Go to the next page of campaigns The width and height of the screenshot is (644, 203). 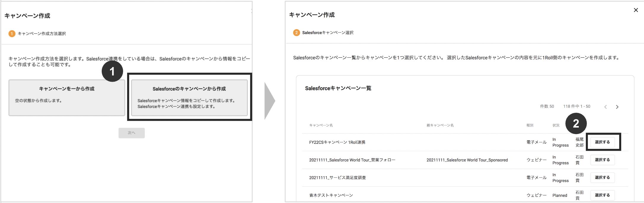tap(617, 107)
